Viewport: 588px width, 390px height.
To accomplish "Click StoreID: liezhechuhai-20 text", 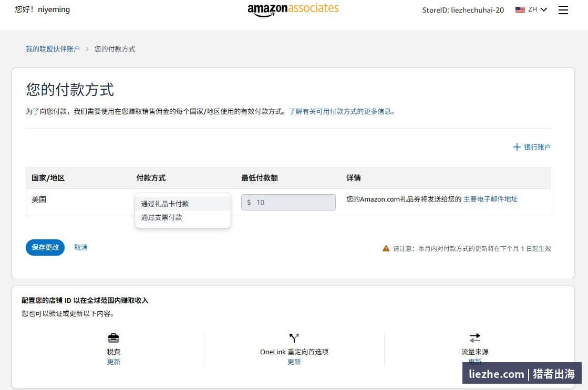I will tap(463, 10).
